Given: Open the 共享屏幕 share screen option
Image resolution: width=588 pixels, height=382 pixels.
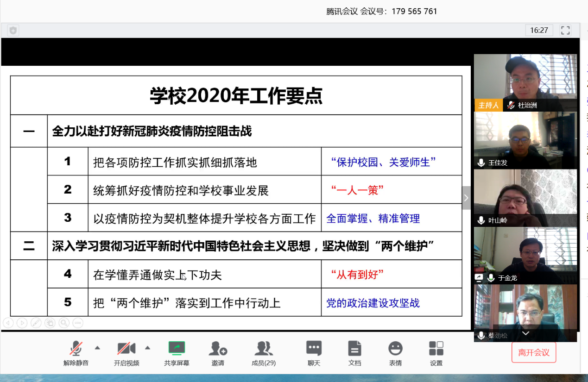Looking at the screenshot, I should click(x=177, y=349).
